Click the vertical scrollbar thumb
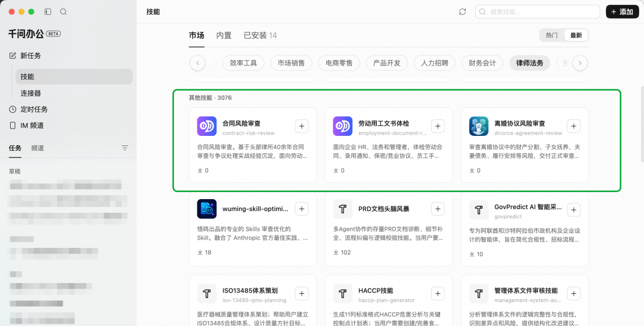Image resolution: width=644 pixels, height=326 pixels. pyautogui.click(x=642, y=124)
